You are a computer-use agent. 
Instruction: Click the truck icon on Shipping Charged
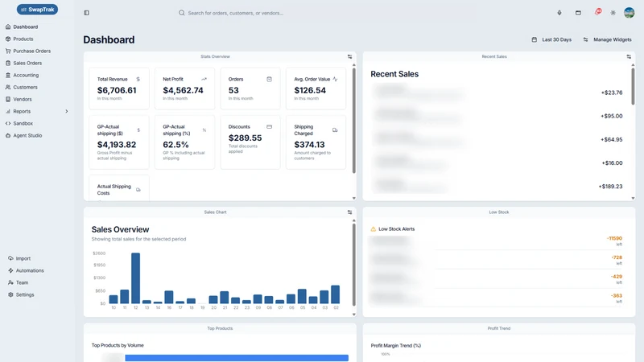point(335,130)
